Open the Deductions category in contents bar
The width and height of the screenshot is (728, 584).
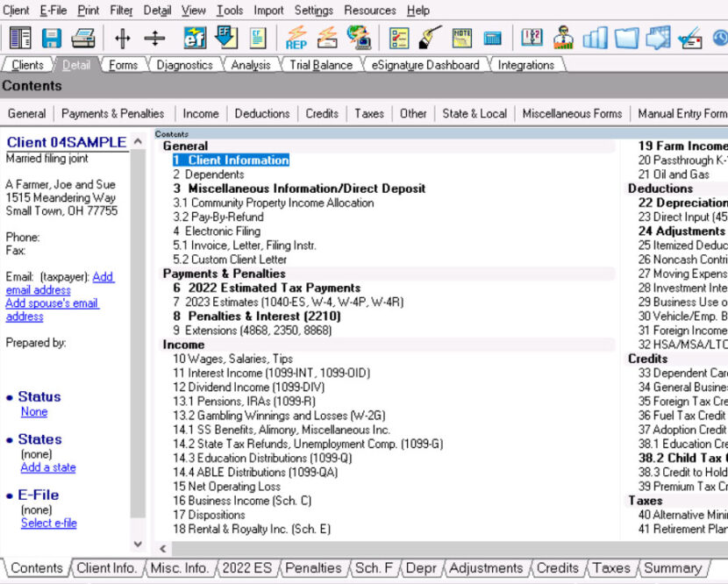[261, 113]
